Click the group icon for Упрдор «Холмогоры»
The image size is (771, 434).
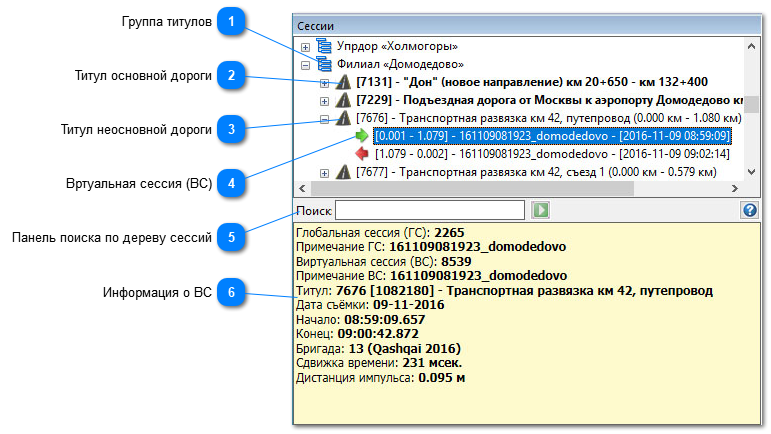pos(323,46)
